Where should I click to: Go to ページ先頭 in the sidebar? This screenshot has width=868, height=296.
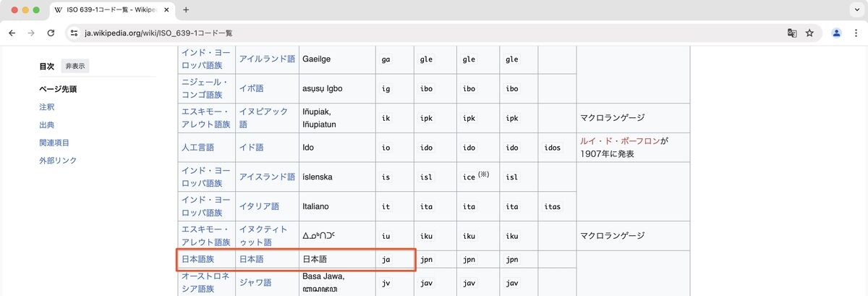58,90
